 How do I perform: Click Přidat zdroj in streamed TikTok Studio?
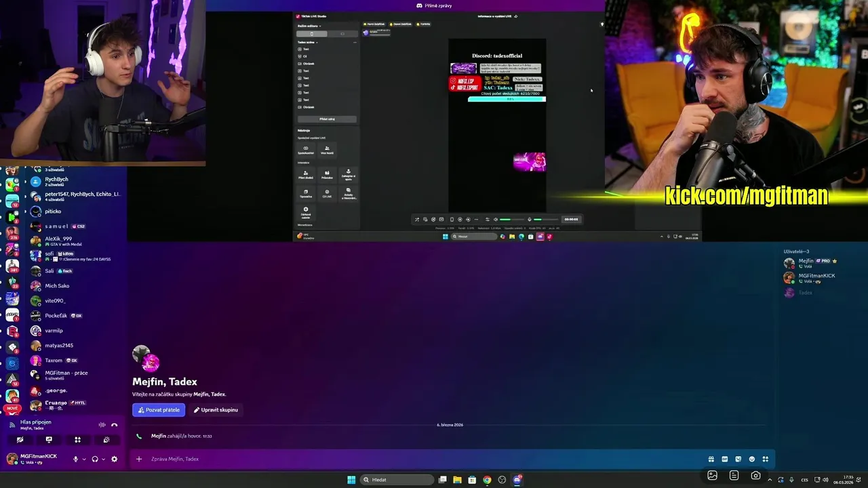pyautogui.click(x=327, y=119)
